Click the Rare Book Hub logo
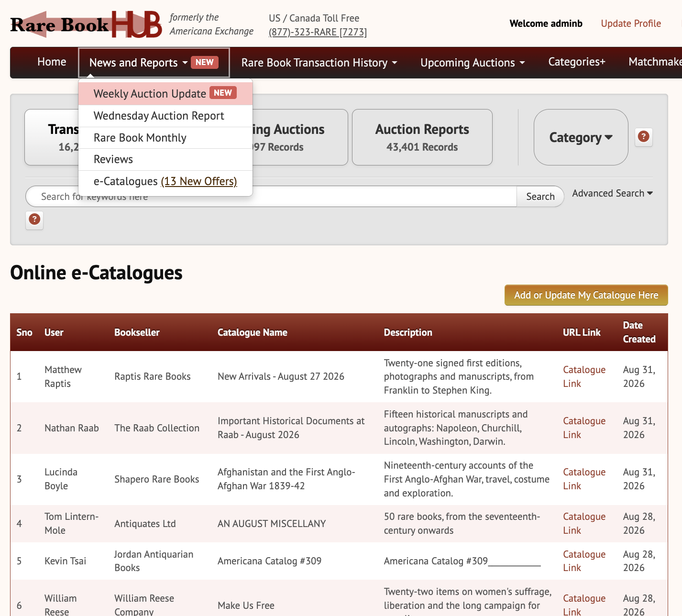Image resolution: width=682 pixels, height=616 pixels. click(86, 24)
